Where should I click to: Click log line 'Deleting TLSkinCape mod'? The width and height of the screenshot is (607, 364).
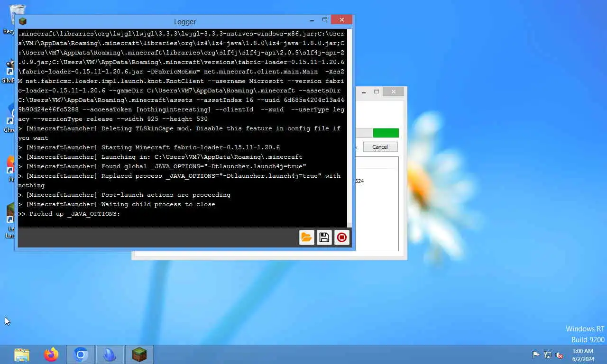[179, 133]
